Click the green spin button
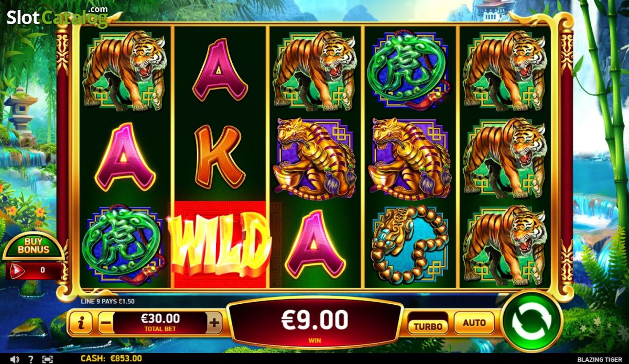This screenshot has height=364, width=629. (532, 321)
